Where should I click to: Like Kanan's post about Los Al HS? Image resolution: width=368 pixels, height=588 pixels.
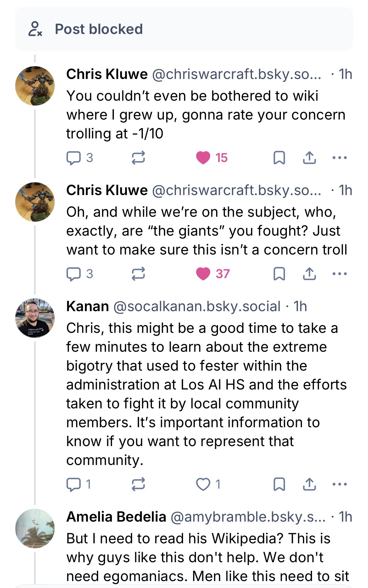pyautogui.click(x=203, y=484)
